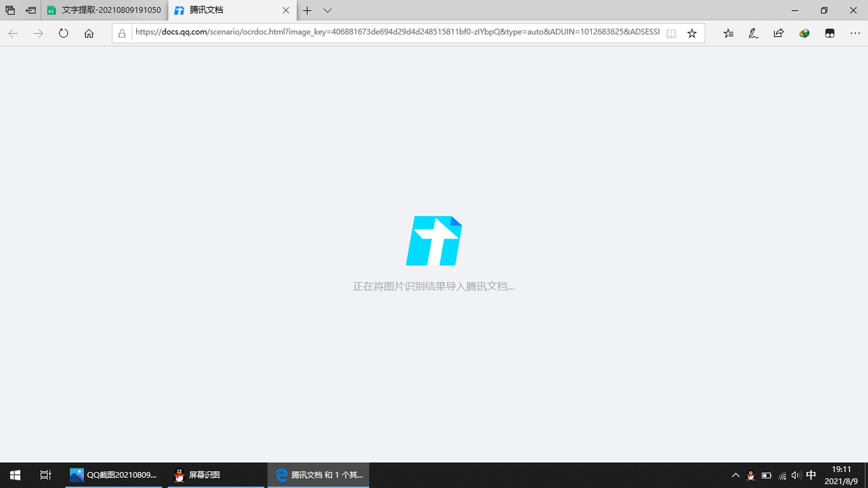Go to the home page
The image size is (868, 488).
point(89,33)
